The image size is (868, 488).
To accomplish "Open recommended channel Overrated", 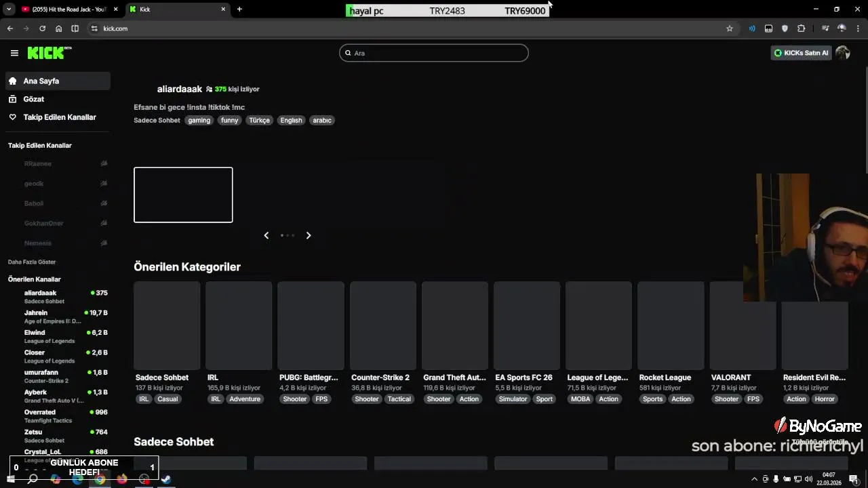I will (x=58, y=415).
